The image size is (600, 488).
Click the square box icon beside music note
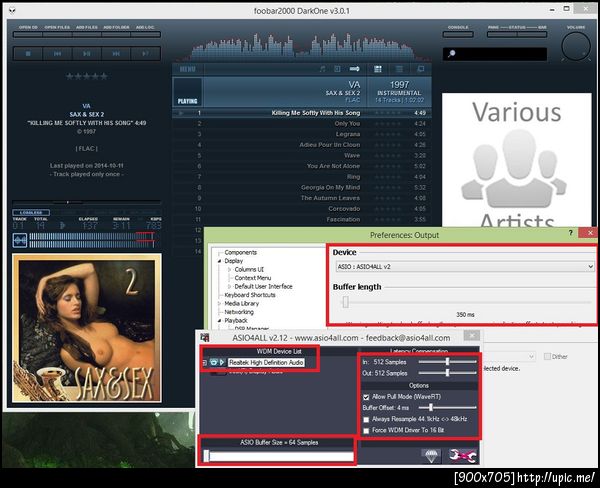(x=337, y=69)
